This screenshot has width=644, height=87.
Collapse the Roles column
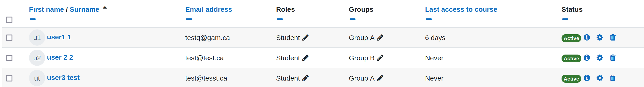[280, 19]
